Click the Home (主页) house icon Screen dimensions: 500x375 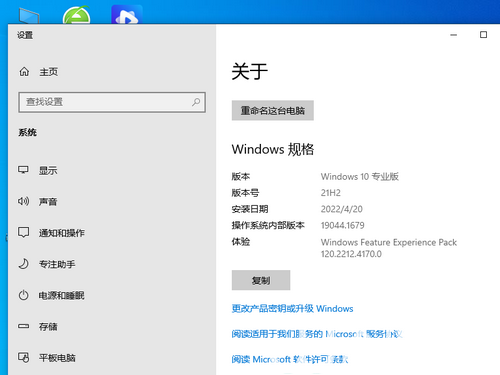click(x=24, y=71)
